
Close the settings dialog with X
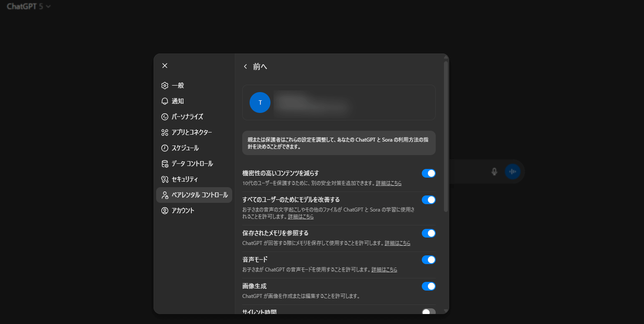pos(165,66)
